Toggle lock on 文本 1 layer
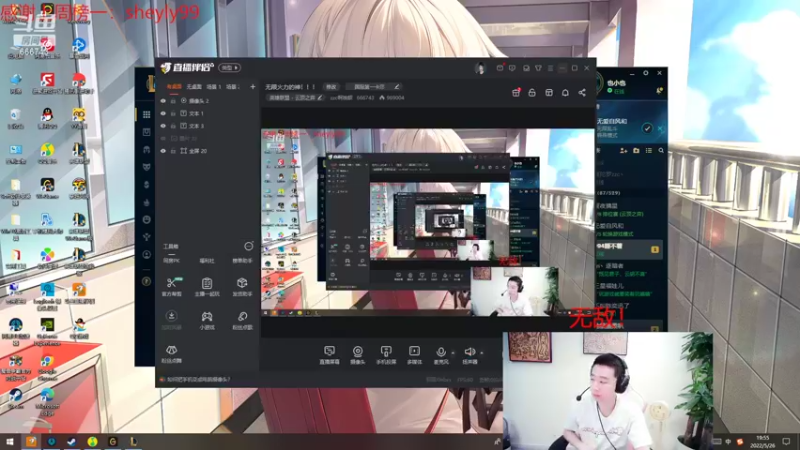The image size is (800, 450). click(x=173, y=113)
